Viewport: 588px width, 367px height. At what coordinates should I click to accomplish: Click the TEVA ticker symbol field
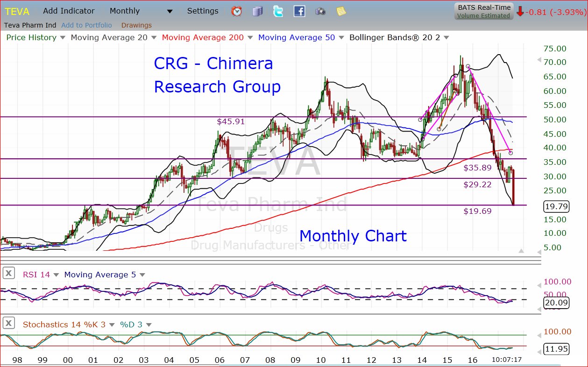click(x=18, y=11)
